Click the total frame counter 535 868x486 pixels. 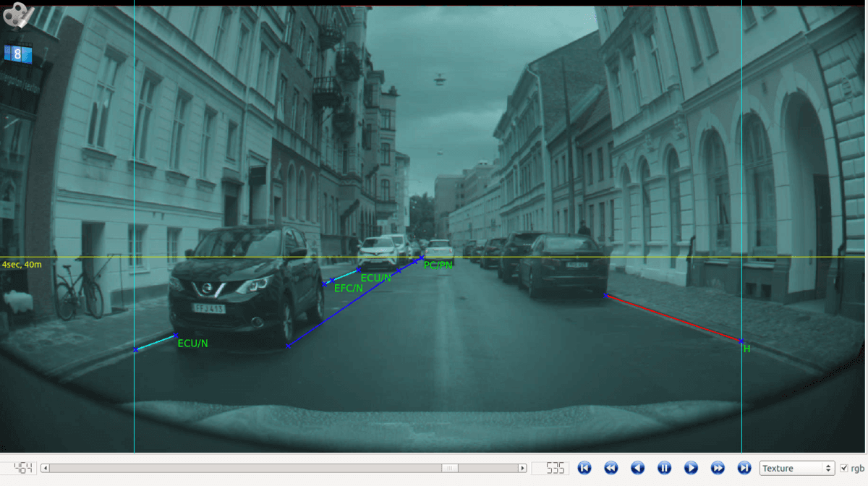550,468
